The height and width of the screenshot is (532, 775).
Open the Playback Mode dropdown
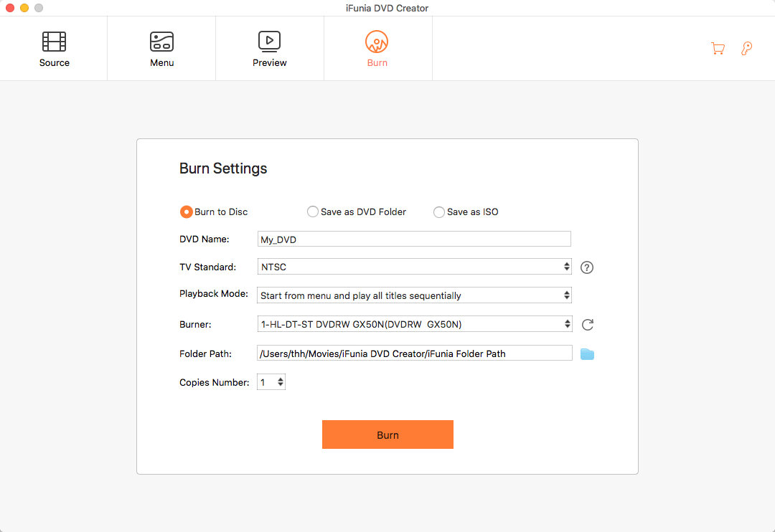point(414,295)
